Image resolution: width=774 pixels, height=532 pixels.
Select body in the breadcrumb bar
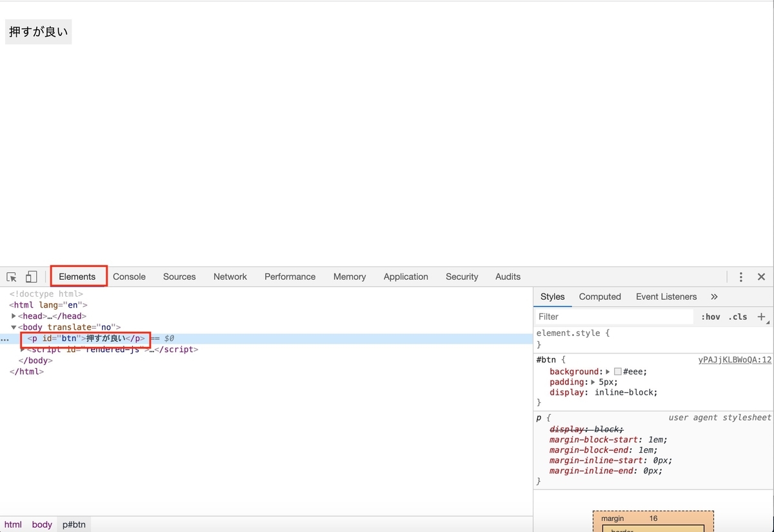click(x=42, y=524)
